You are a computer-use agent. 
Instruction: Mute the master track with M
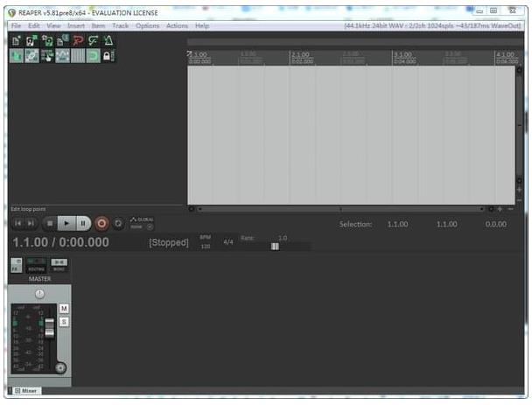(x=64, y=308)
